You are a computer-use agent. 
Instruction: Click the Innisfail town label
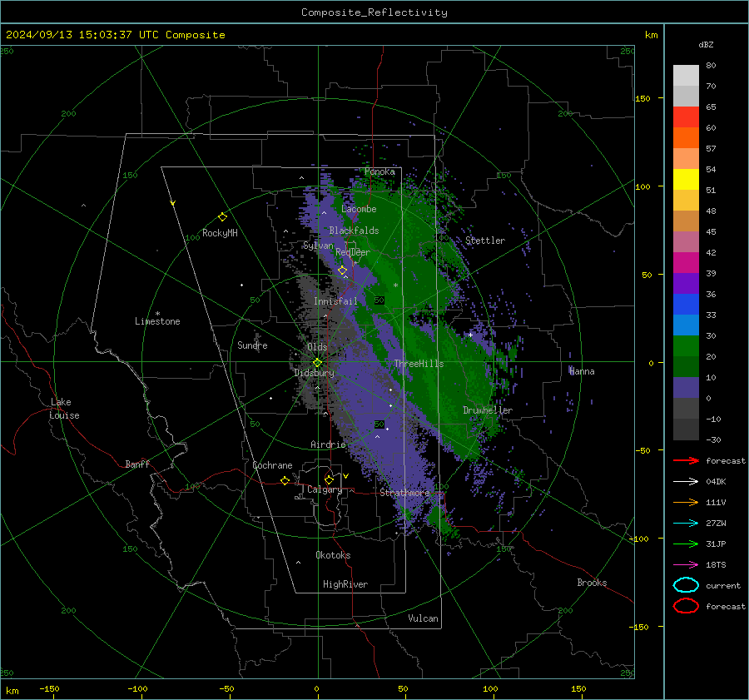point(335,301)
